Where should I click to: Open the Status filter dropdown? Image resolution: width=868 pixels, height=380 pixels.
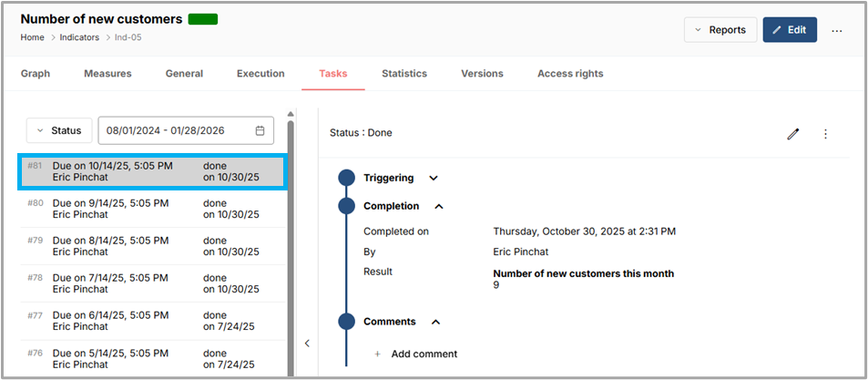[x=59, y=130]
